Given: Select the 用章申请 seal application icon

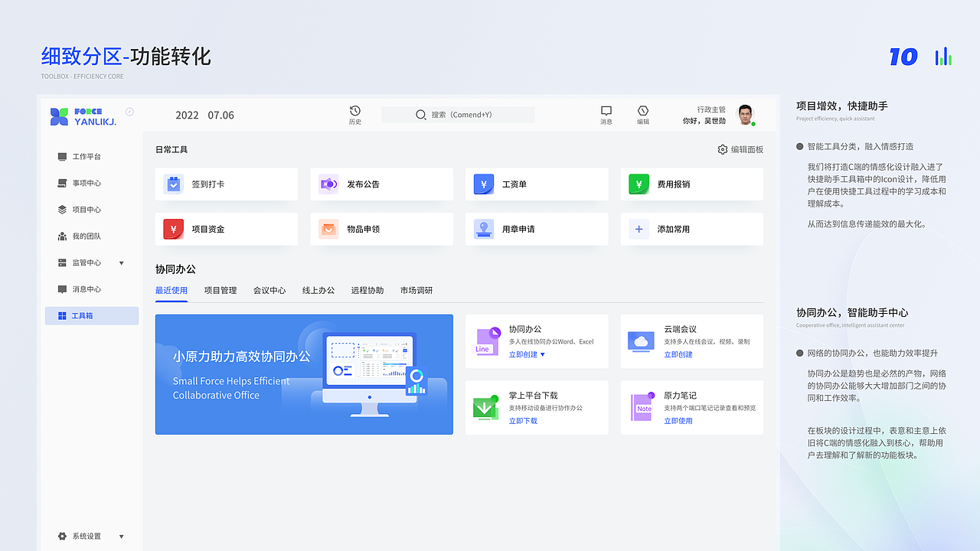Looking at the screenshot, I should (484, 229).
